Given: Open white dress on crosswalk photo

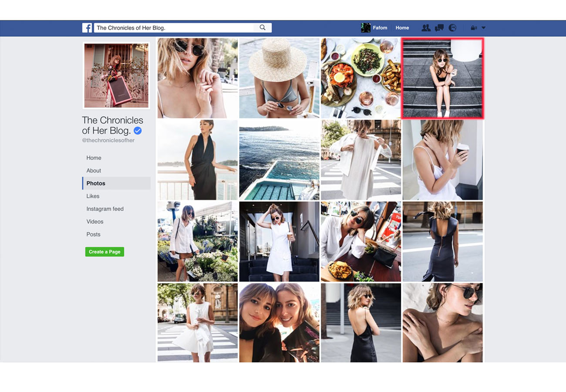Looking at the screenshot, I should [x=198, y=323].
